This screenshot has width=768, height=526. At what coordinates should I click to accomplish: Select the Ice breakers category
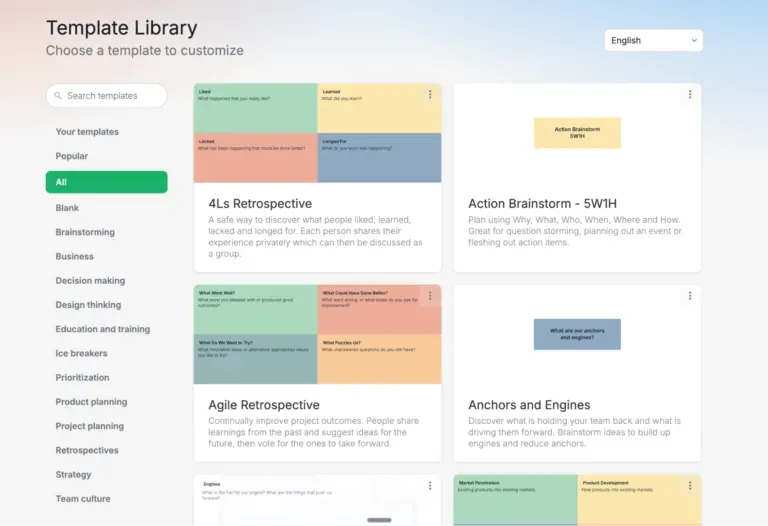81,353
